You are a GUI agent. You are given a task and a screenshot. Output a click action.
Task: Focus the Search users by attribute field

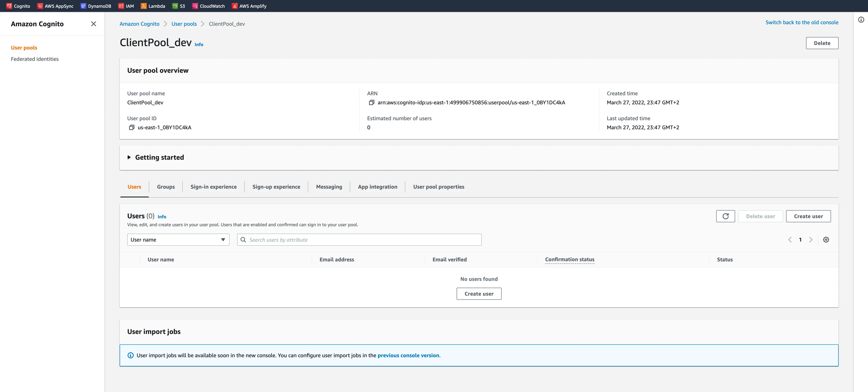[x=359, y=240]
